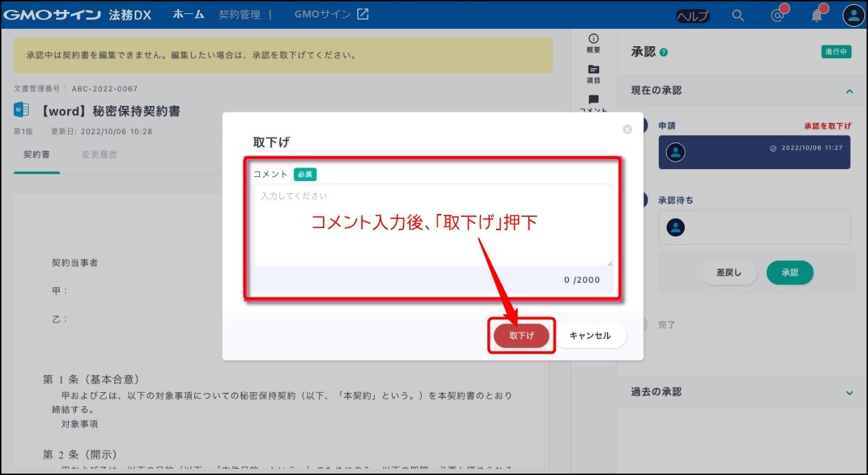Viewport: 868px width, 475px height.
Task: Click into the コメント text area
Action: pos(432,225)
